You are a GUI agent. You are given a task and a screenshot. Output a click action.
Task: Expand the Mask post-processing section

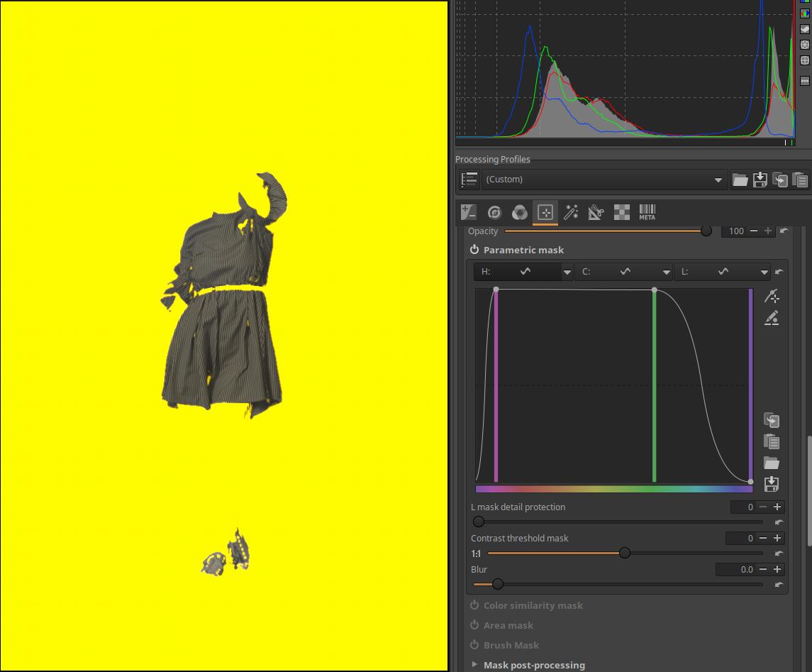[x=474, y=665]
